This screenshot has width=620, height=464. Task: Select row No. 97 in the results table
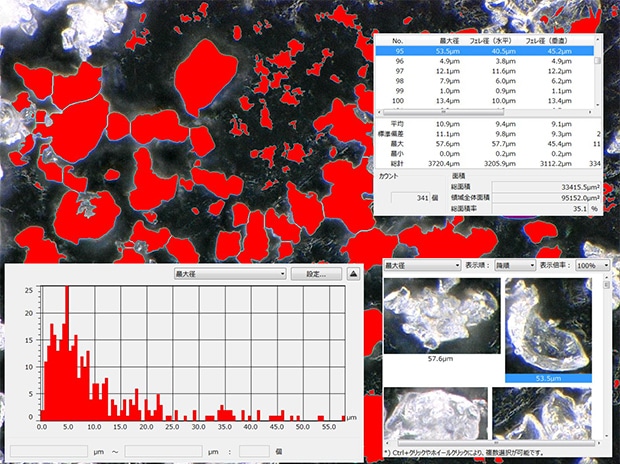[484, 71]
